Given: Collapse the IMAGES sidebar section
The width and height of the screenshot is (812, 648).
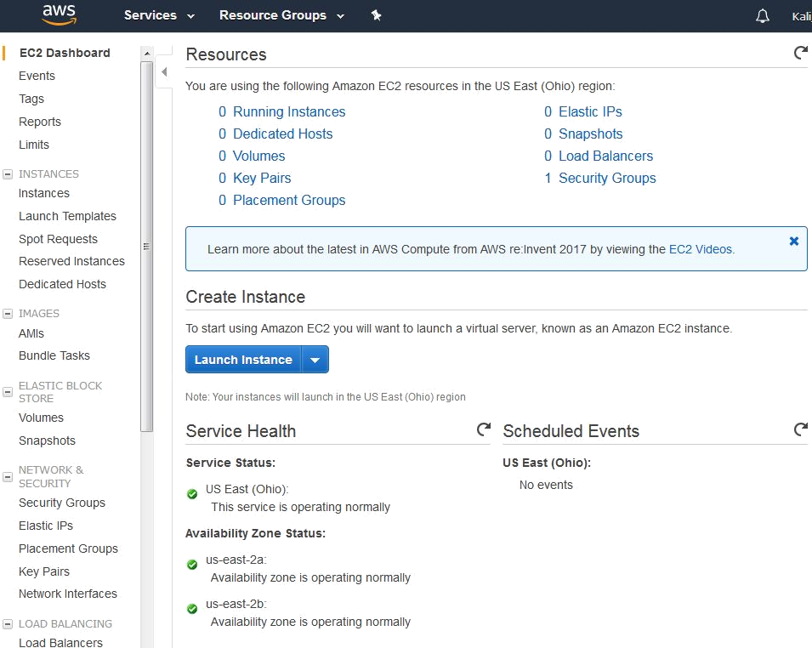Looking at the screenshot, I should pyautogui.click(x=8, y=313).
